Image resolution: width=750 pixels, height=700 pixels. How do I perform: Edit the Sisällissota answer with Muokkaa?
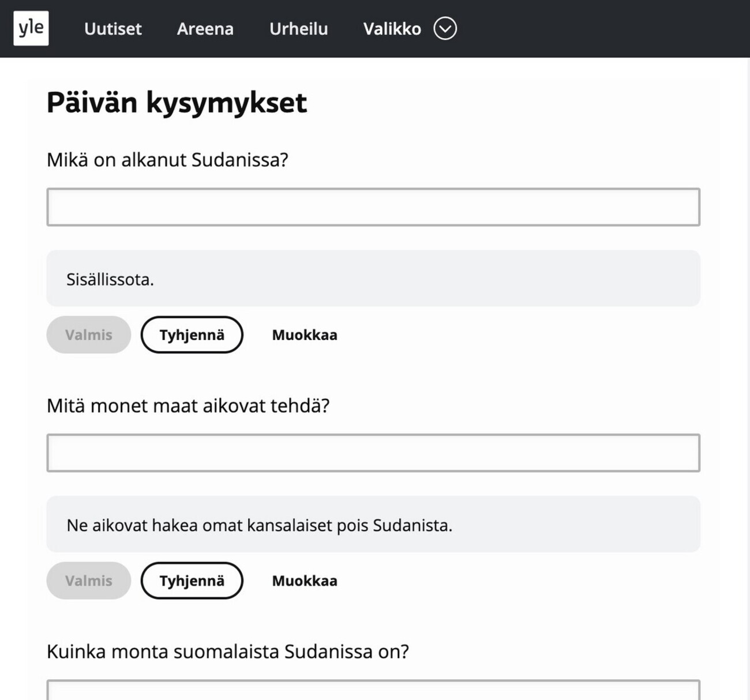tap(305, 335)
